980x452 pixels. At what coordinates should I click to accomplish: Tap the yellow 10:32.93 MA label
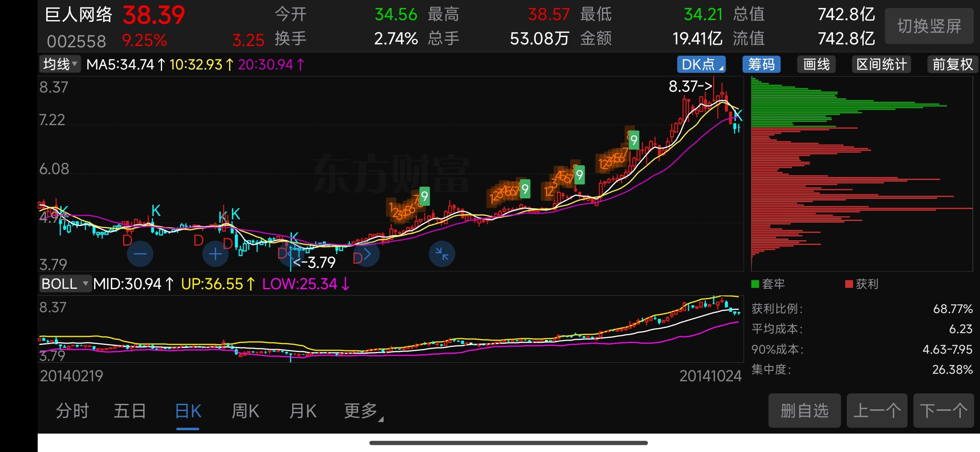click(x=201, y=64)
